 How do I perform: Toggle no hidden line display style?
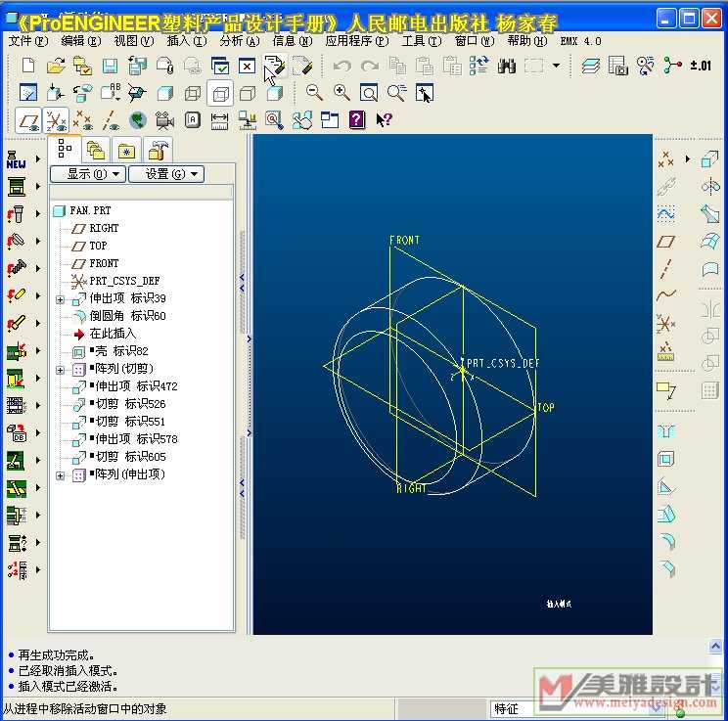pos(247,93)
